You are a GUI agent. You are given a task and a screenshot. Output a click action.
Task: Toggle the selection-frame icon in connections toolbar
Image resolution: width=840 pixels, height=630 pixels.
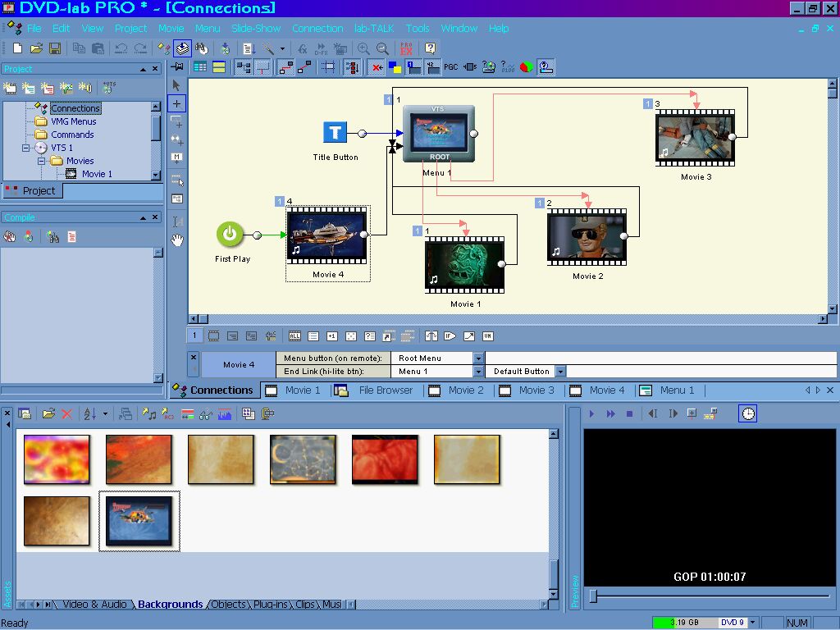click(213, 336)
